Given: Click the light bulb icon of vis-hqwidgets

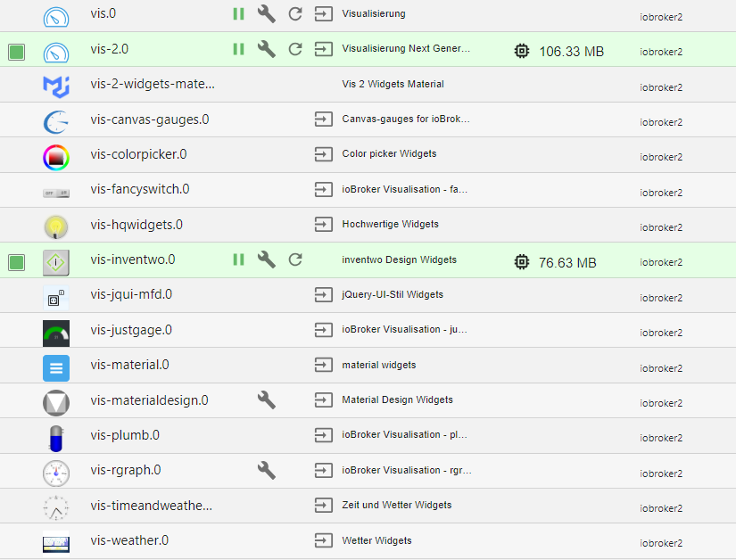Looking at the screenshot, I should pos(56,227).
